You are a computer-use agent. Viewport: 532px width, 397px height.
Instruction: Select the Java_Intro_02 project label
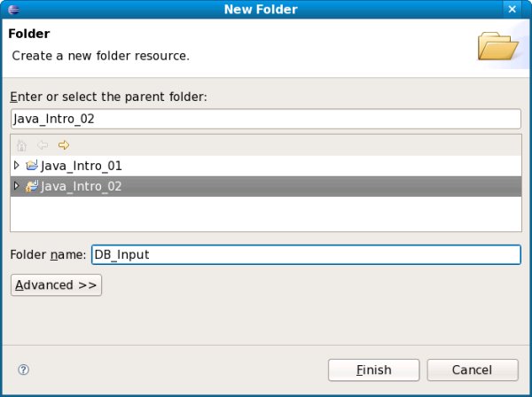(81, 186)
